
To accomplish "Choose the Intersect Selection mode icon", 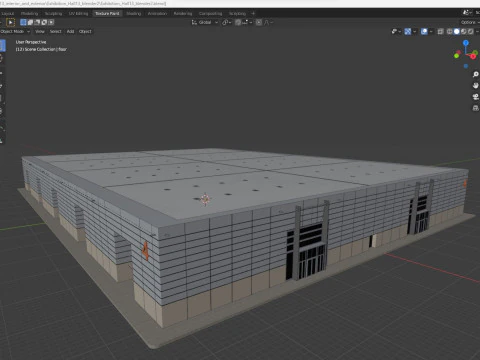I will [x=51, y=22].
